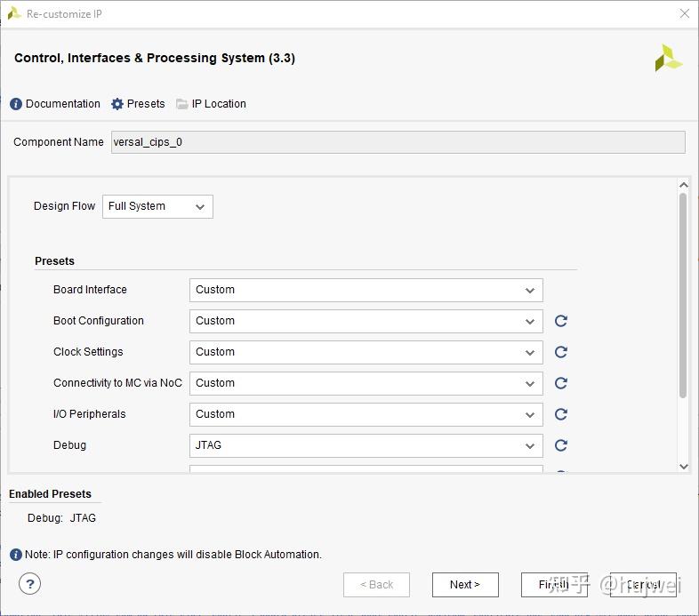Click the Documentation info icon
The width and height of the screenshot is (699, 616).
pyautogui.click(x=16, y=104)
